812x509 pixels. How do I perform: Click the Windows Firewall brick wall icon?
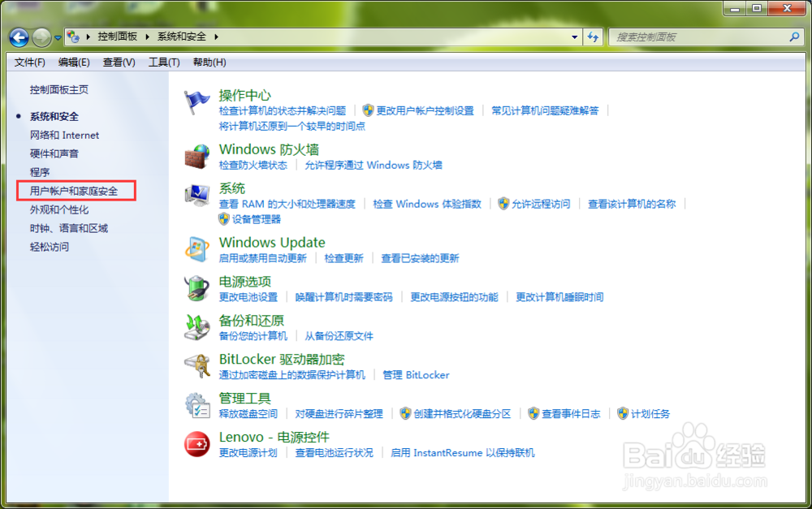point(197,157)
